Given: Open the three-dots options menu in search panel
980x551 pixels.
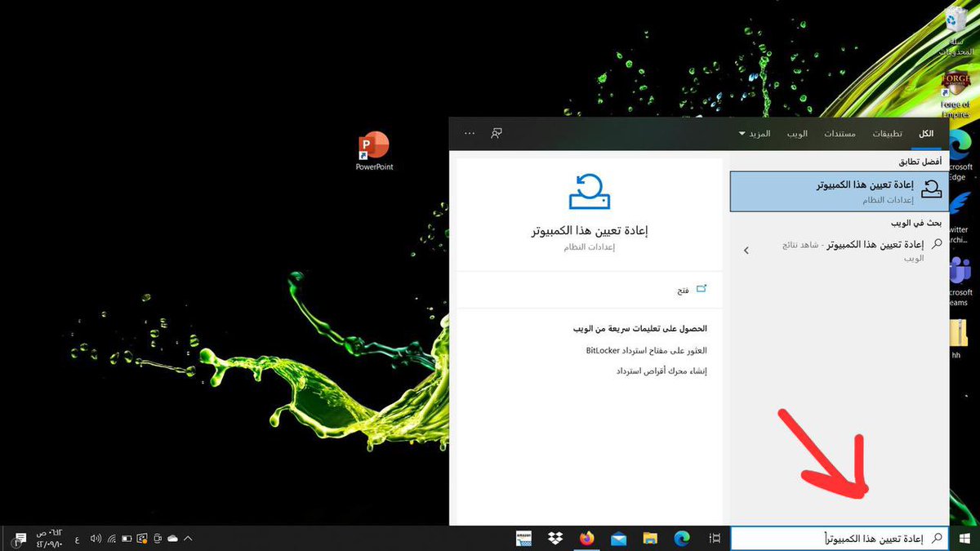Looking at the screenshot, I should (x=469, y=133).
